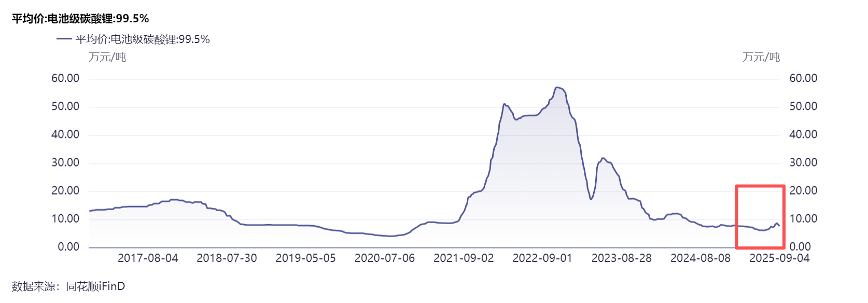
Task: Click the 2017-08-04 date on x-axis
Action: 148,258
